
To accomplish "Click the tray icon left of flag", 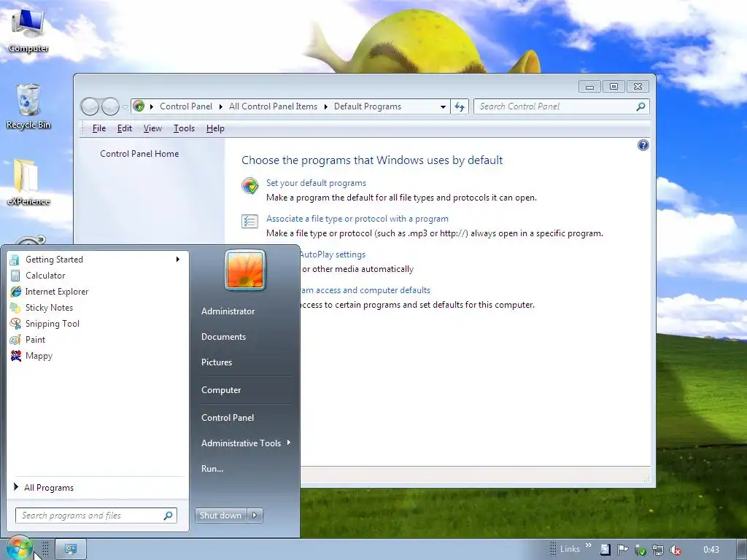I will point(605,550).
